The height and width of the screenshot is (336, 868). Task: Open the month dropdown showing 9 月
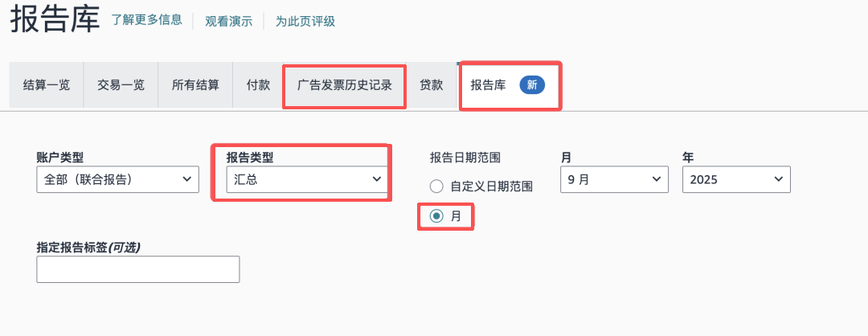(614, 179)
